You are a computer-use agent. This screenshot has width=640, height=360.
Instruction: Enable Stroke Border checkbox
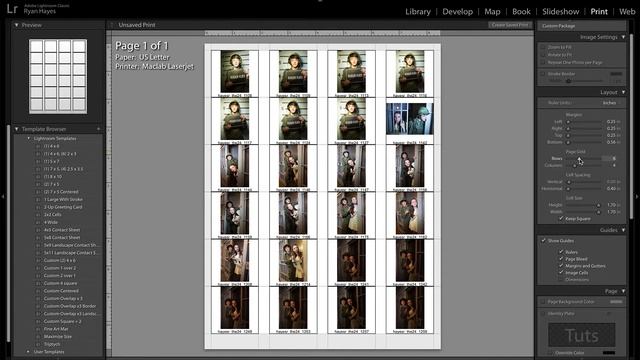coord(543,74)
